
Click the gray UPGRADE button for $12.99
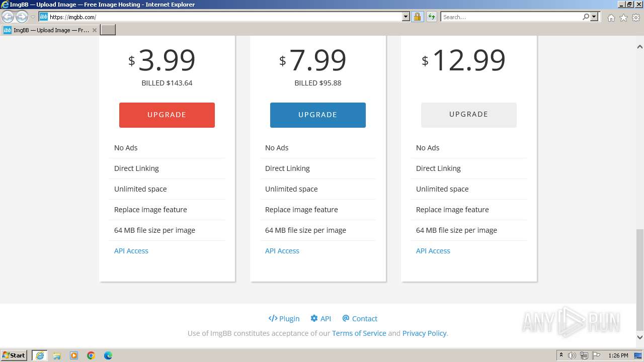pos(469,115)
